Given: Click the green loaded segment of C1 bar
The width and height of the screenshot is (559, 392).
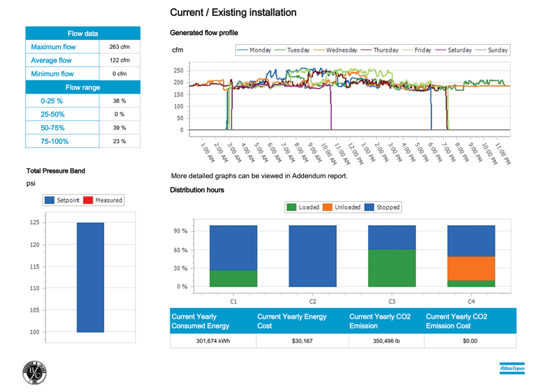Looking at the screenshot, I should [x=233, y=279].
